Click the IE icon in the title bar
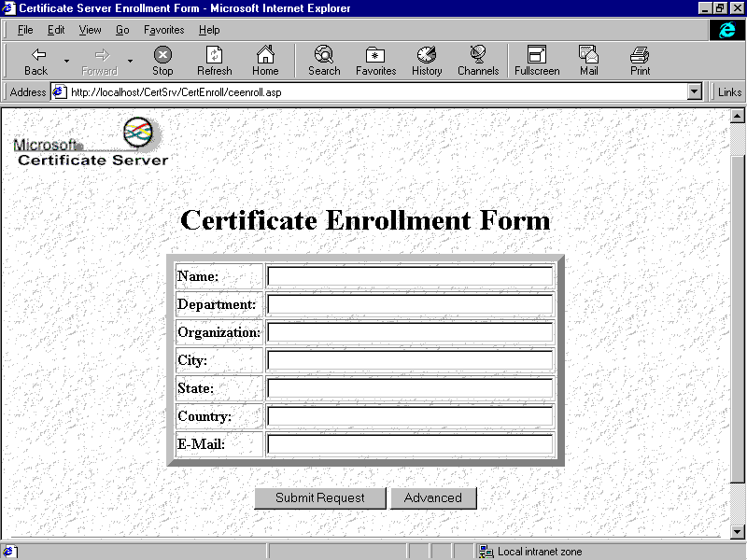The height and width of the screenshot is (560, 747). coord(9,8)
